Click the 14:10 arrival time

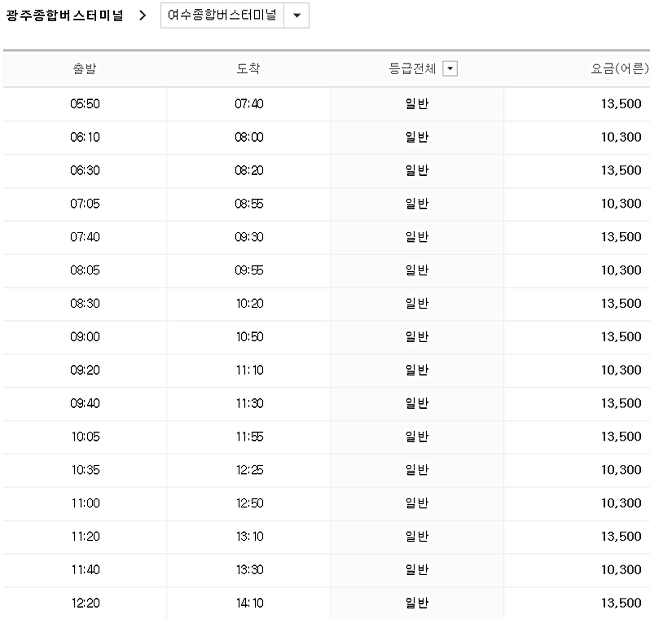coord(250,603)
